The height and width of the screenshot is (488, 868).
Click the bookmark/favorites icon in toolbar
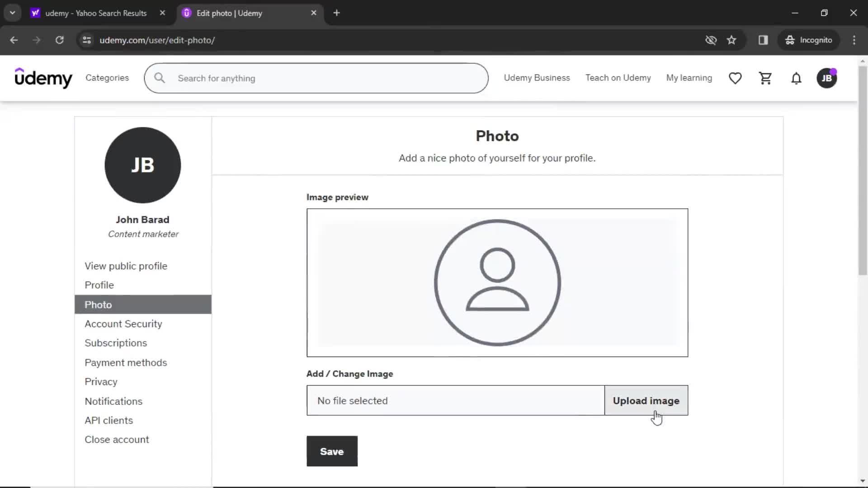(732, 40)
